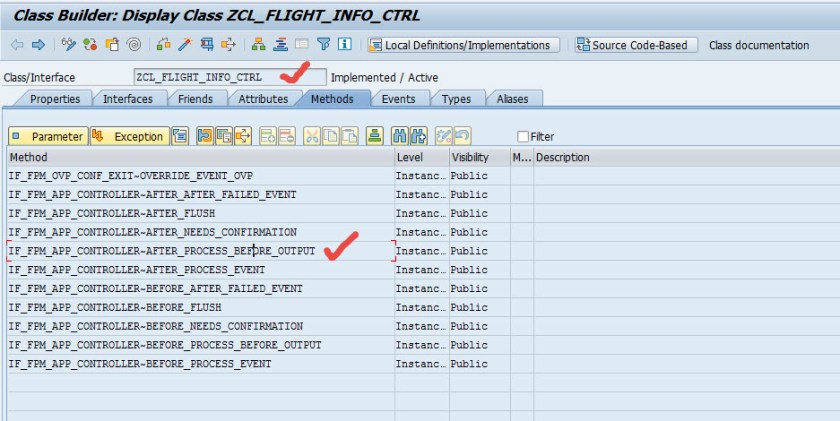Click the Method column header
The height and width of the screenshot is (421, 840).
(201, 157)
